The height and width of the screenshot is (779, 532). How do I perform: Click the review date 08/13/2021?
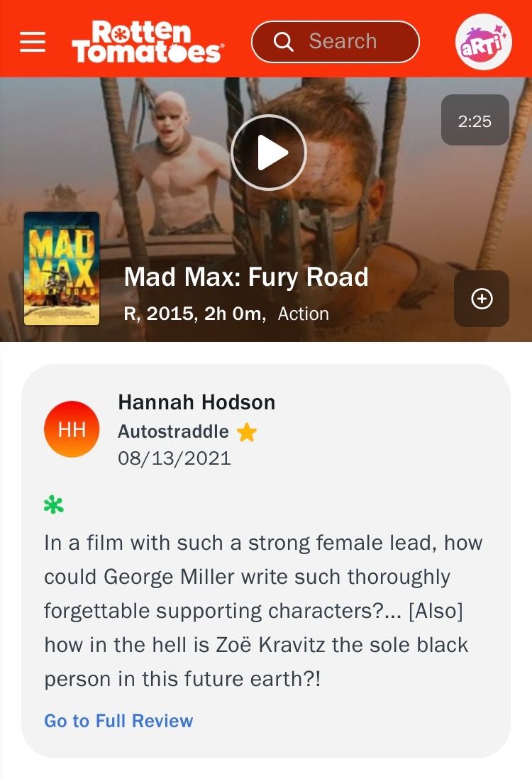tap(174, 458)
